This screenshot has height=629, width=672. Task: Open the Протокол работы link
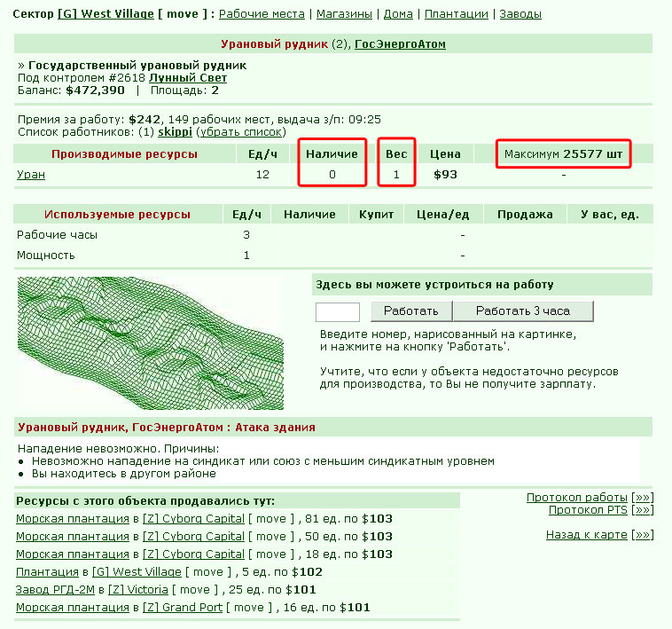coord(576,498)
